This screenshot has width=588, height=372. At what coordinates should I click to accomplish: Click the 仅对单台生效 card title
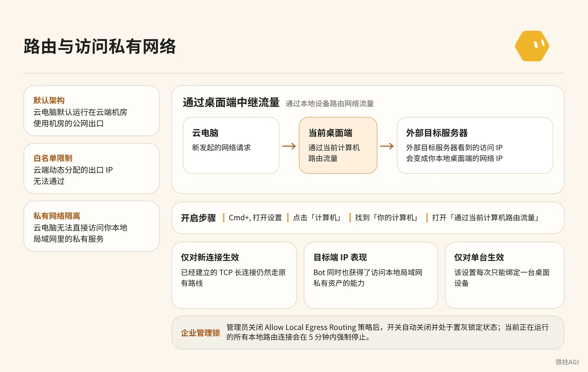[479, 257]
